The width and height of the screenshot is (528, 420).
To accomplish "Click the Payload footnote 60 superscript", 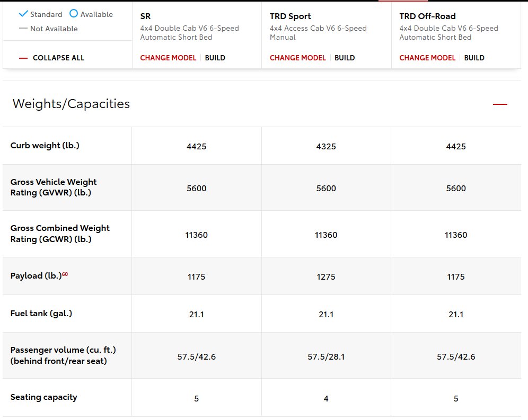I will tap(65, 274).
